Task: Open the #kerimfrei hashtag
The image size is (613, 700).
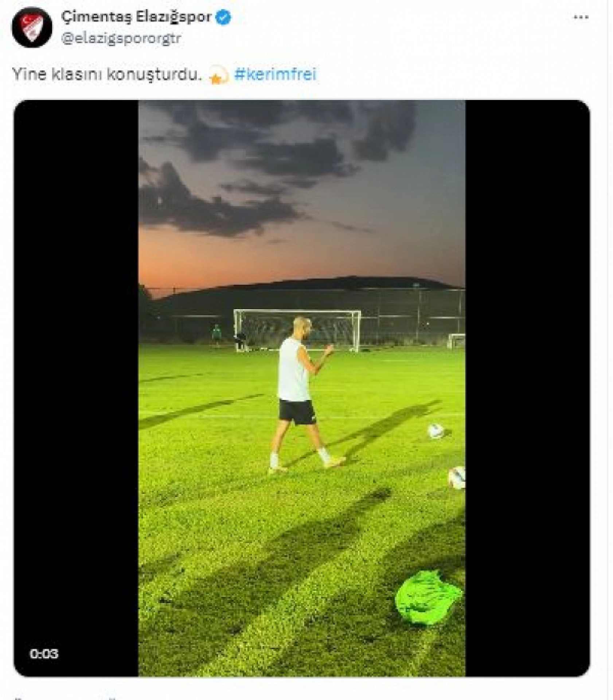Action: 275,74
